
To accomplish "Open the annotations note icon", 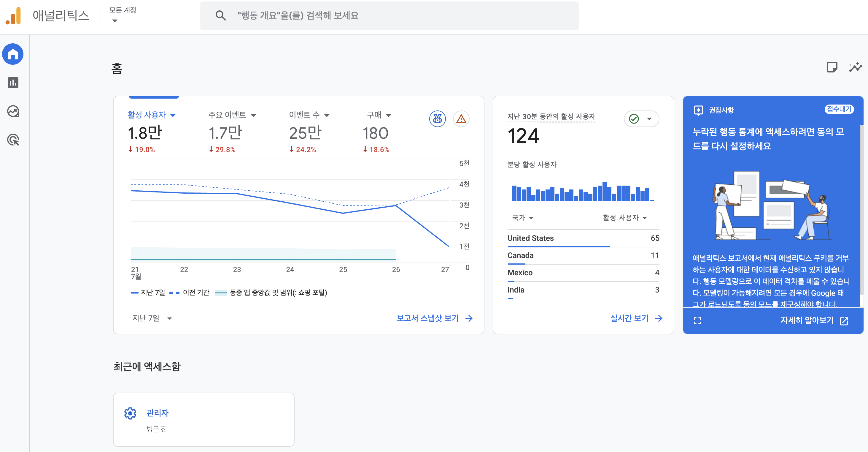I will [x=832, y=67].
